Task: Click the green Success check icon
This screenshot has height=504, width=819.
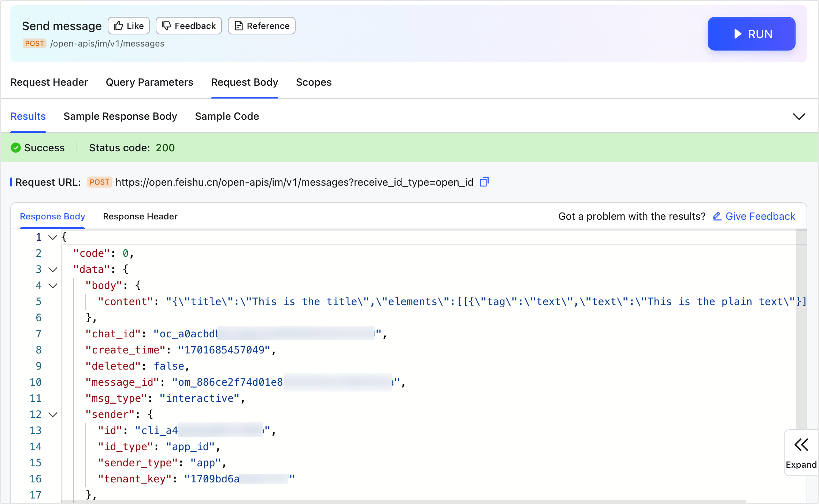Action: point(16,148)
